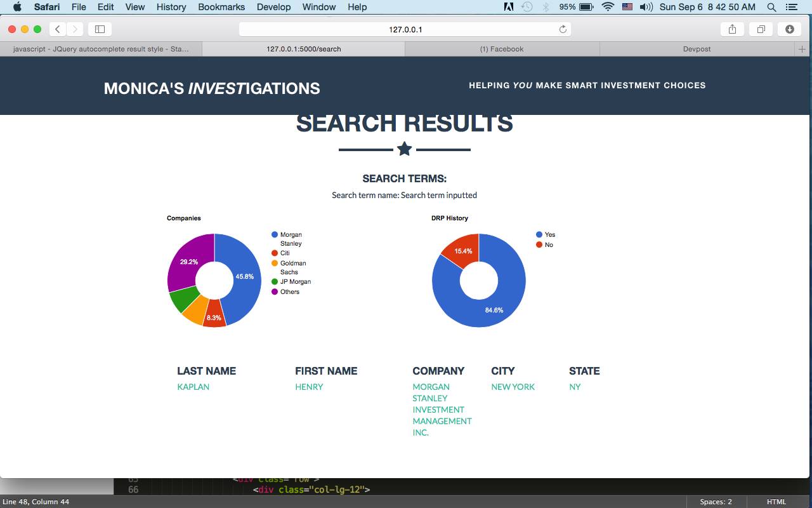Click the 15.4% slice in DRP History chart
Image resolution: width=812 pixels, height=508 pixels.
(462, 250)
